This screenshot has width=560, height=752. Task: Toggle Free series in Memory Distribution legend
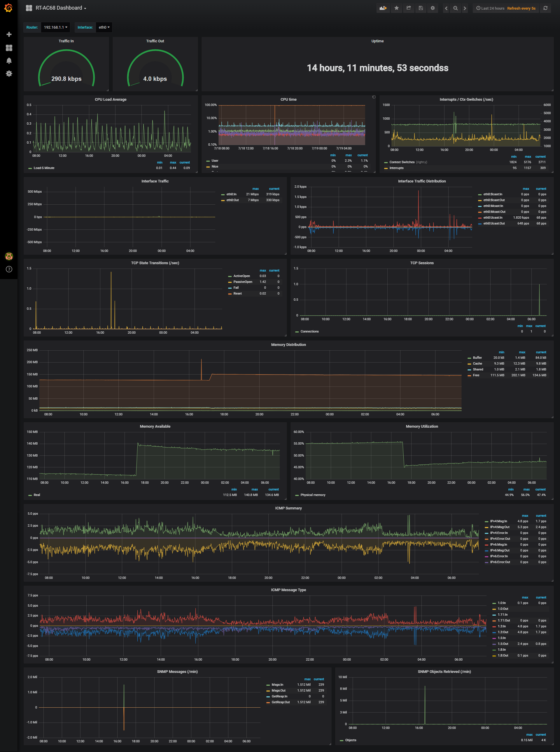pyautogui.click(x=476, y=375)
